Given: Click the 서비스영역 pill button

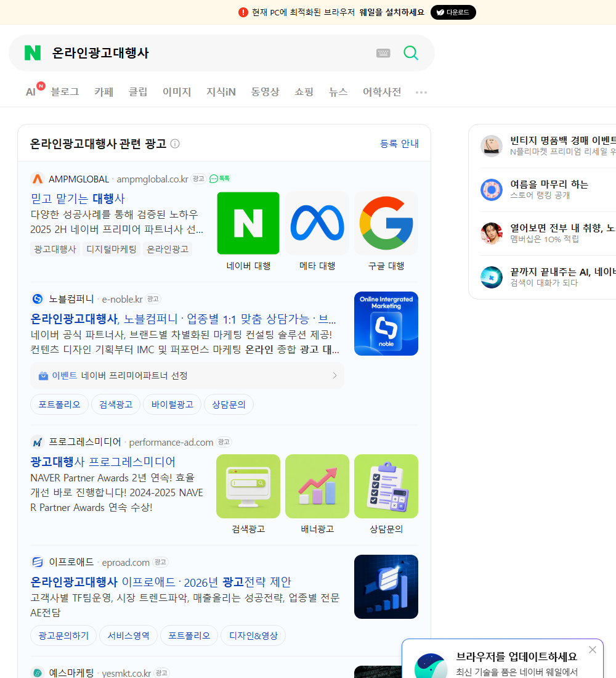Looking at the screenshot, I should (128, 635).
